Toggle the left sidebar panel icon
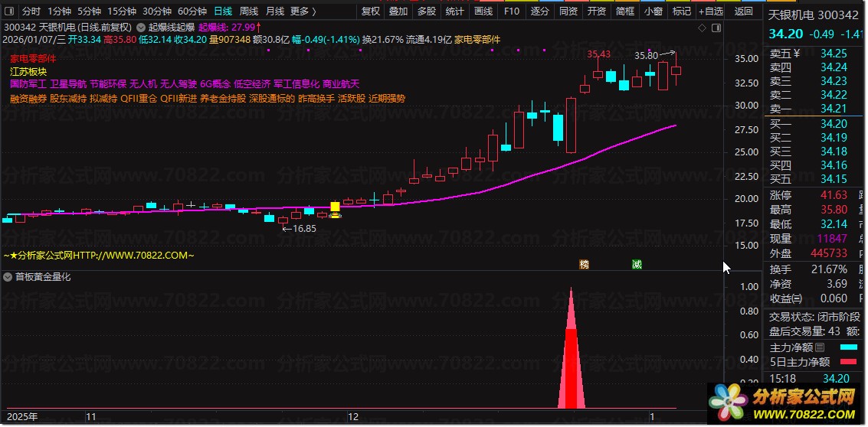The image size is (868, 427). pyautogui.click(x=10, y=11)
